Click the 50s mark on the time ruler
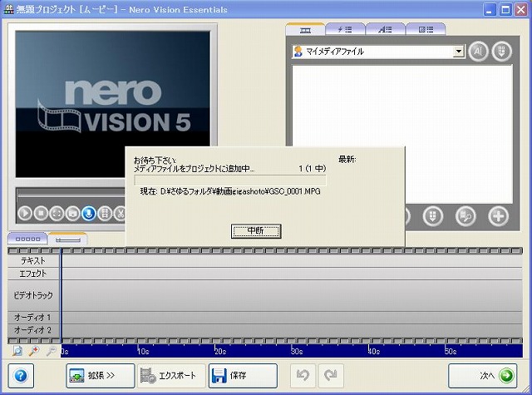 coord(451,351)
